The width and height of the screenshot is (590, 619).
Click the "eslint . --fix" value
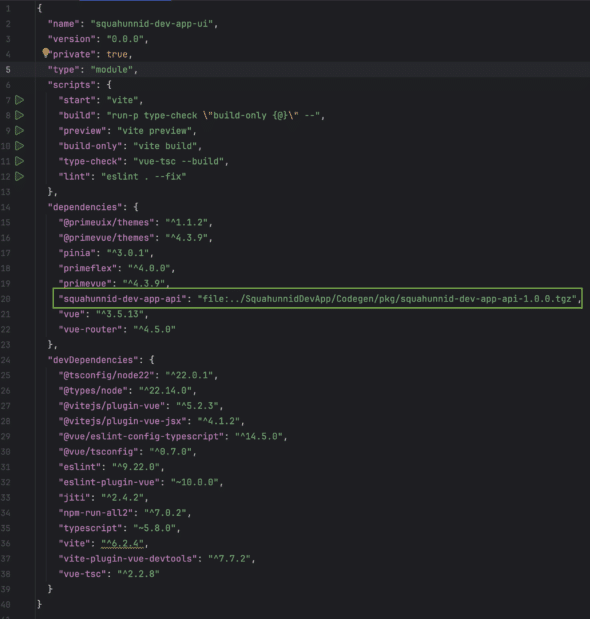tap(144, 176)
